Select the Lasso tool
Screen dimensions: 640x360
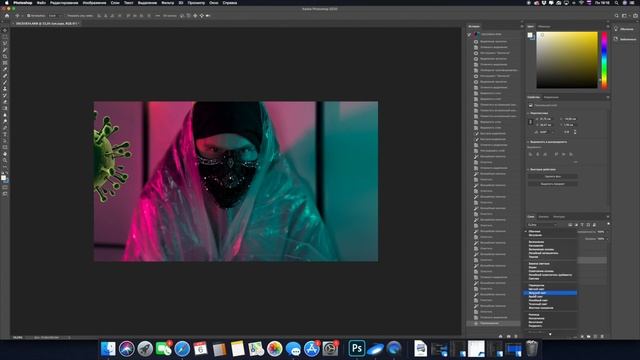point(5,43)
